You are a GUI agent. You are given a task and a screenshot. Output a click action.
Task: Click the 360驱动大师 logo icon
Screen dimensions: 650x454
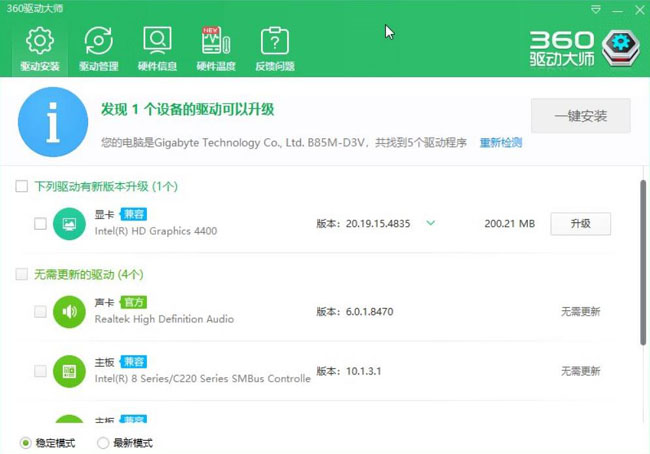[x=621, y=48]
